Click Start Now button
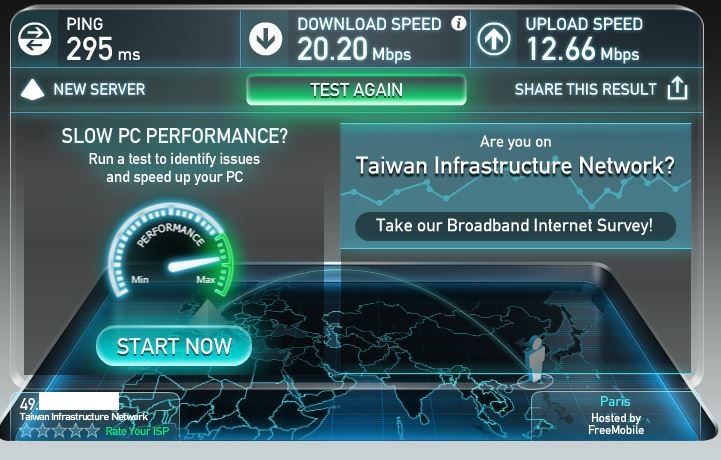Screen dimensions: 721x460 (174, 346)
